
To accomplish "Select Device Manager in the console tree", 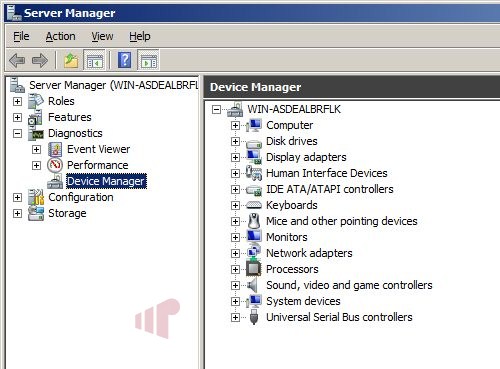I will click(x=106, y=181).
